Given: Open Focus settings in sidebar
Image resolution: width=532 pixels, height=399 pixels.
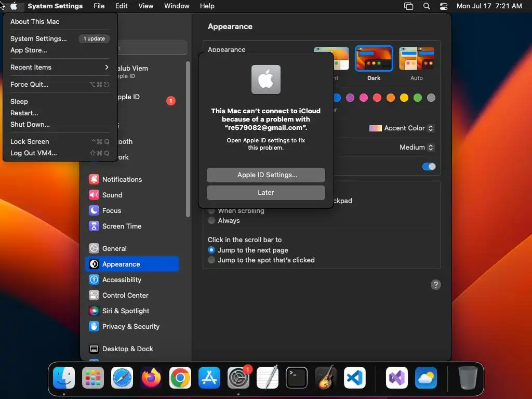Looking at the screenshot, I should pos(132,211).
